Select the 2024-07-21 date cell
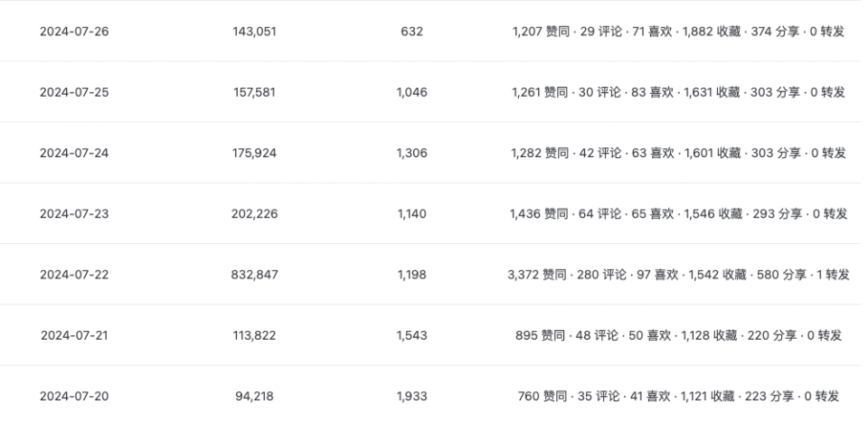This screenshot has width=868, height=423. coord(74,335)
